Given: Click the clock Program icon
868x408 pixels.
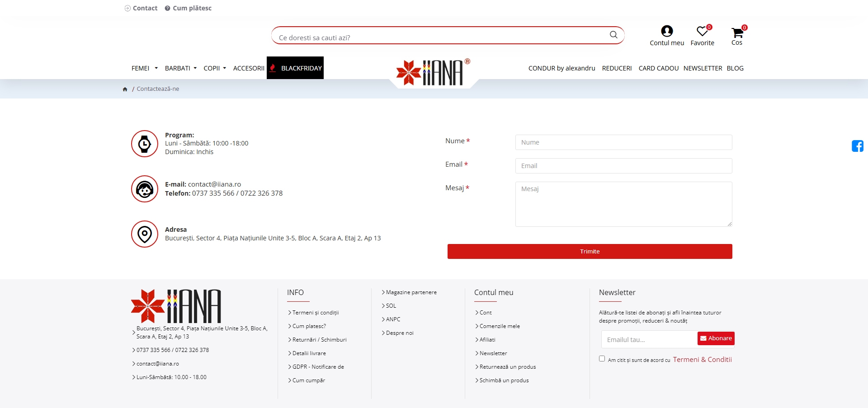Looking at the screenshot, I should pos(145,144).
